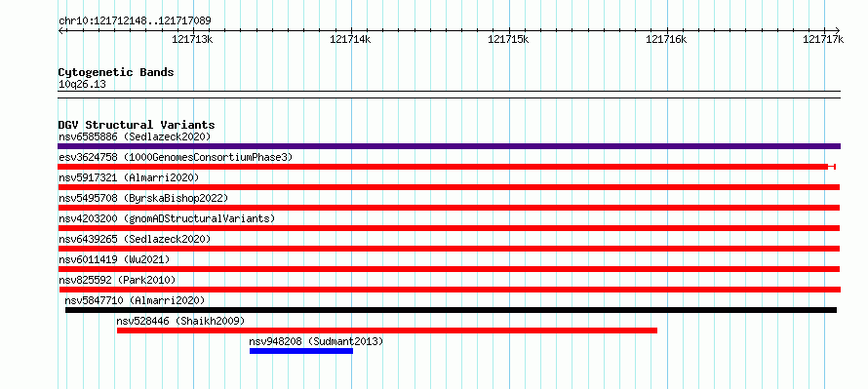Click the nsv528446 red variant bar
Viewport: 868px width, 389px height.
click(x=387, y=331)
